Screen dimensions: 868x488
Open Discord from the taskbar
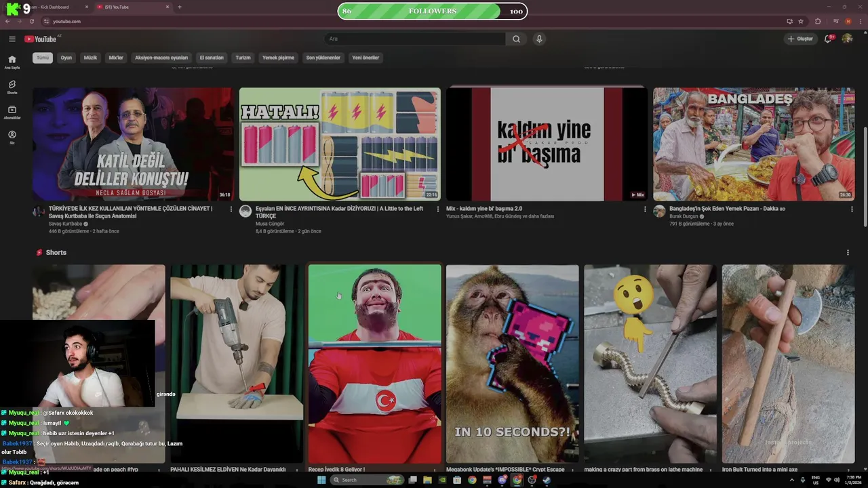(x=502, y=480)
